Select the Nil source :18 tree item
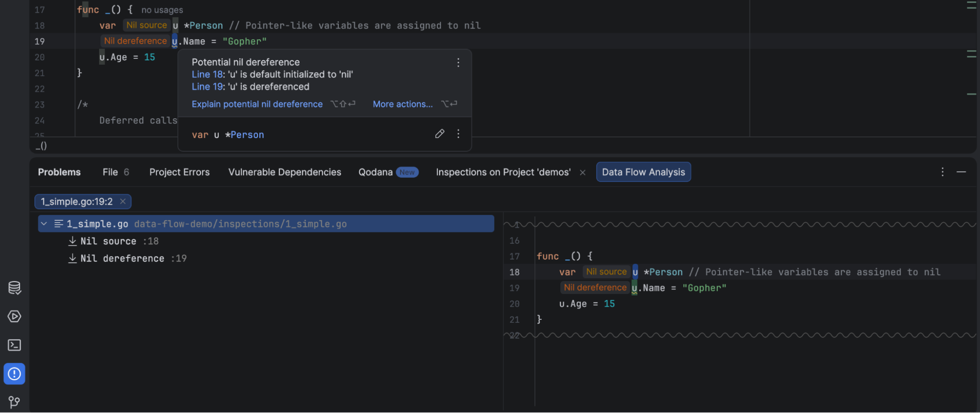Viewport: 980px width, 413px height. click(119, 241)
